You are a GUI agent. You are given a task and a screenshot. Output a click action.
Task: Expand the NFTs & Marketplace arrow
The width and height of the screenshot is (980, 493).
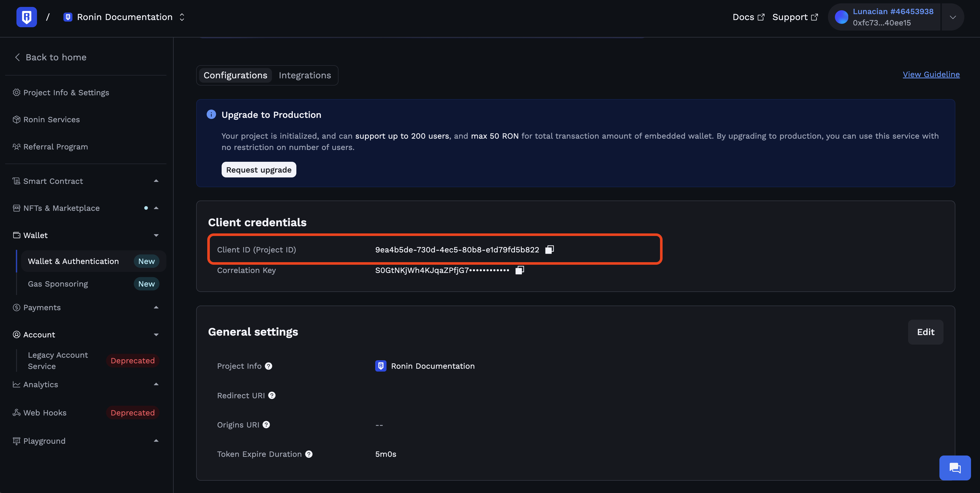(156, 208)
